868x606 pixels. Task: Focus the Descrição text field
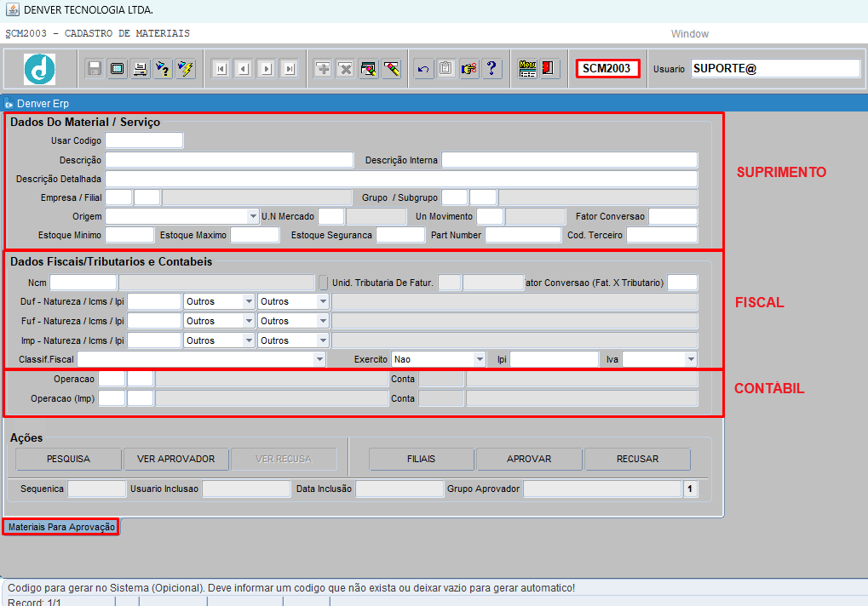coord(229,160)
